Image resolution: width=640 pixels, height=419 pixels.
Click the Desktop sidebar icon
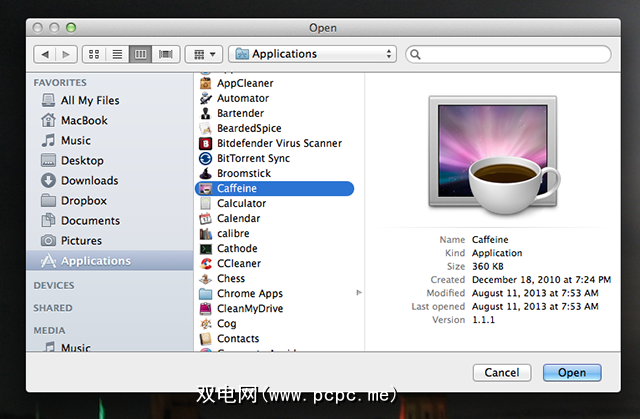coord(48,160)
